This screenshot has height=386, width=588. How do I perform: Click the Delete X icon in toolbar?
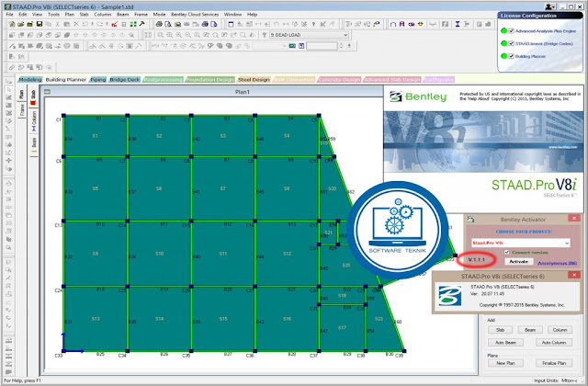(x=75, y=24)
